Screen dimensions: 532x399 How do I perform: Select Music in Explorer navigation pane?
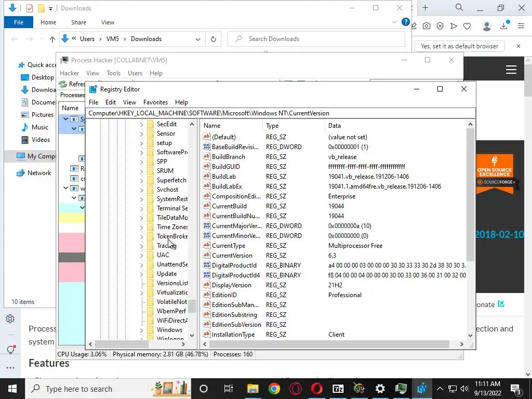point(35,127)
